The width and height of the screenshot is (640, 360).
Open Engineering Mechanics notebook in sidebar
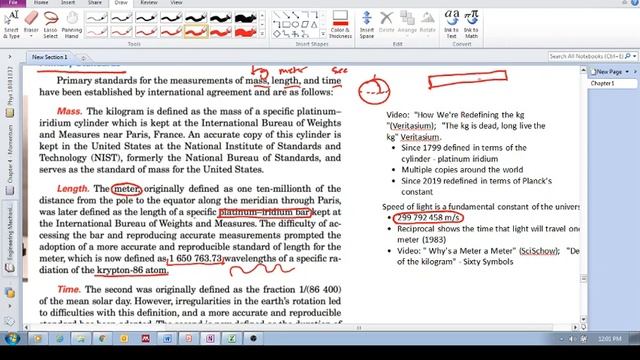tap(10, 239)
